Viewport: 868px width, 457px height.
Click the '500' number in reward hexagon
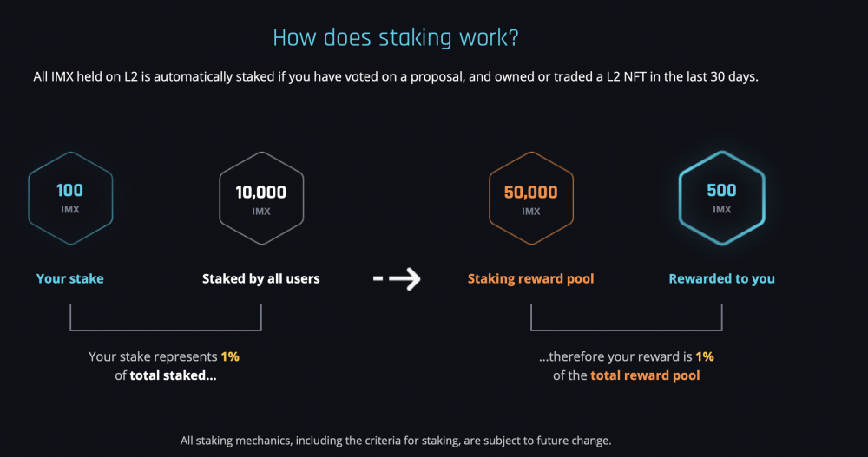721,190
